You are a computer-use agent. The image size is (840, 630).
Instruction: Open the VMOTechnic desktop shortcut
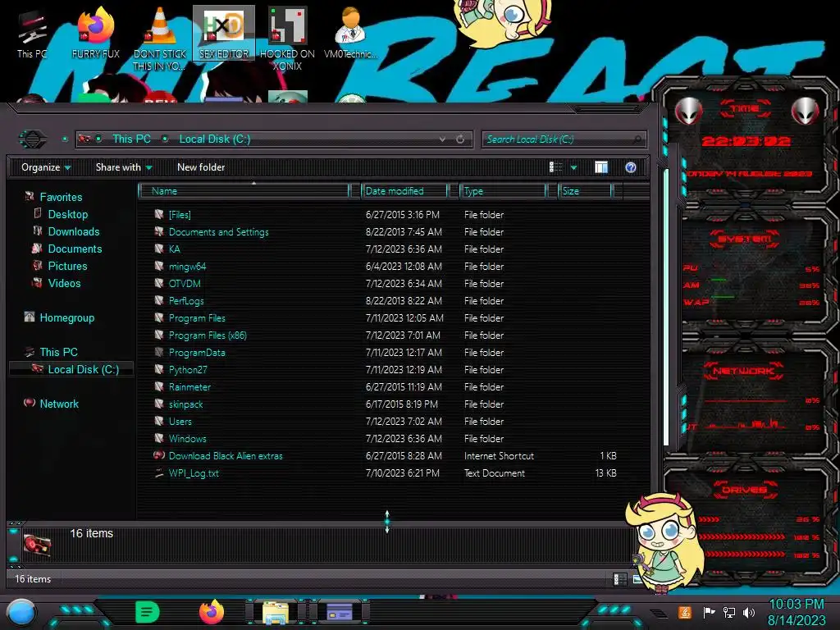point(351,33)
